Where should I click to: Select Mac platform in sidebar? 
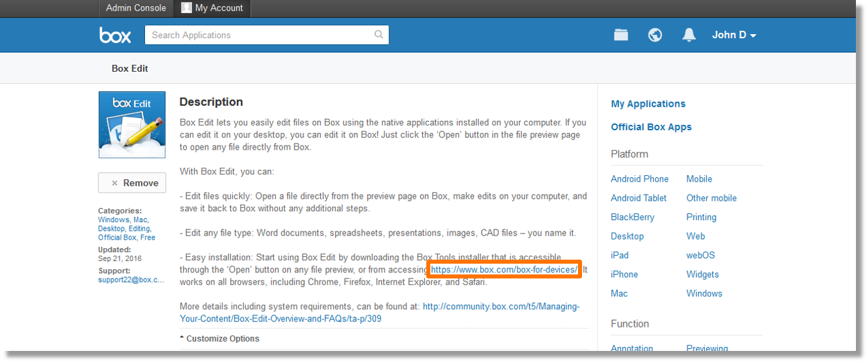click(x=620, y=293)
